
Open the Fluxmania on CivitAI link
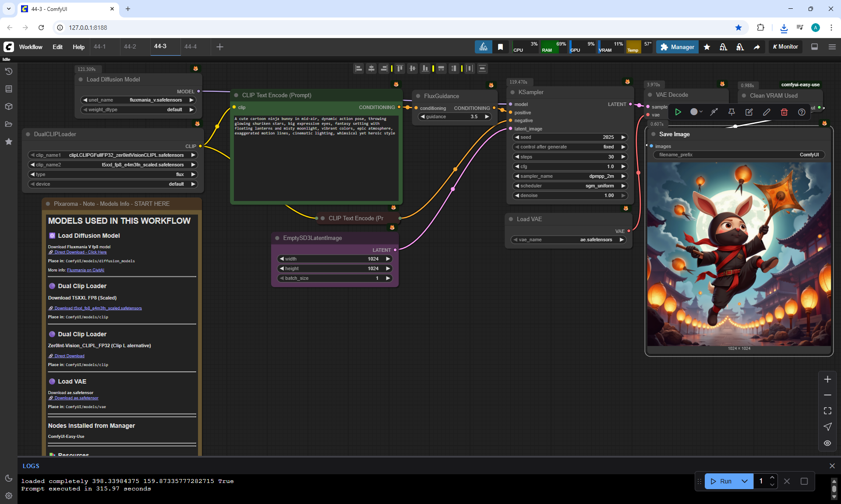click(85, 270)
